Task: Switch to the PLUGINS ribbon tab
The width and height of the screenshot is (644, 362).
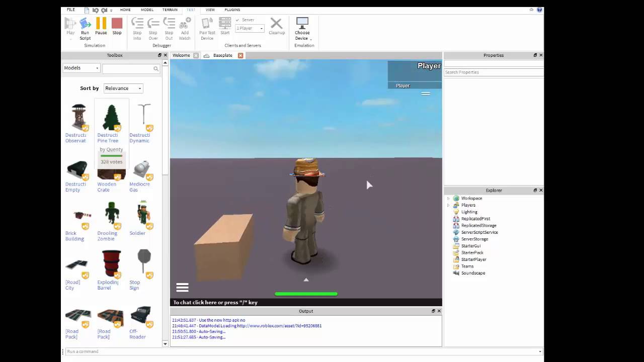Action: tap(232, 10)
